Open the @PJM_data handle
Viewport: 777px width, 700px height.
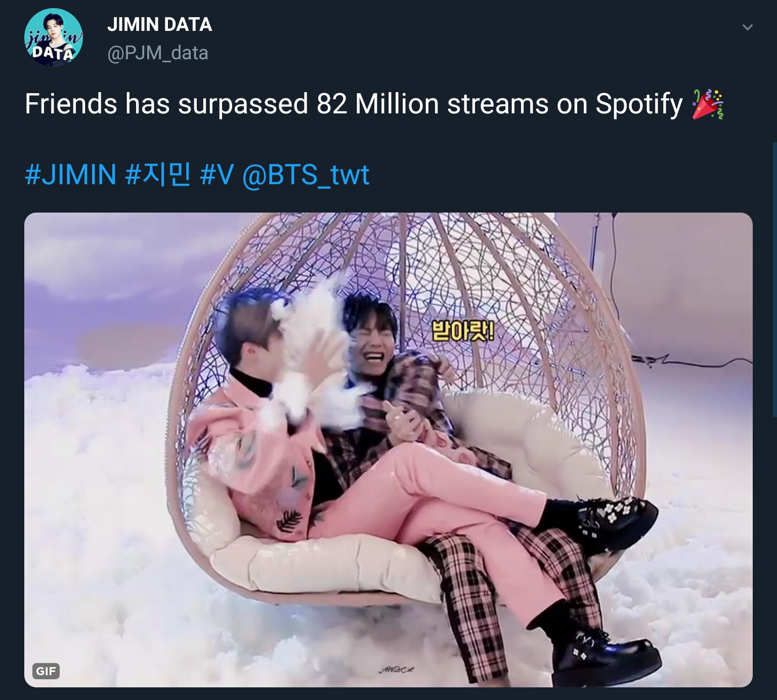[157, 53]
